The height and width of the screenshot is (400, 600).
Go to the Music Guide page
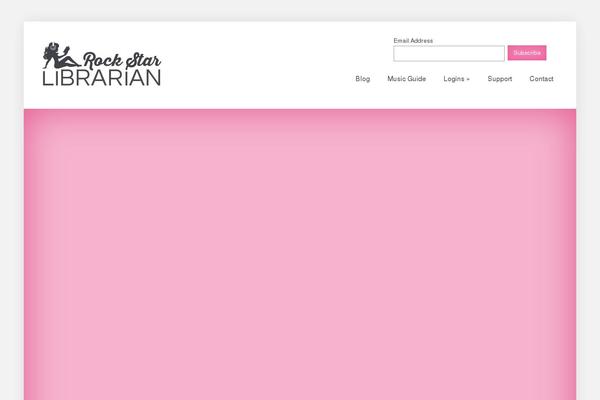pos(406,79)
